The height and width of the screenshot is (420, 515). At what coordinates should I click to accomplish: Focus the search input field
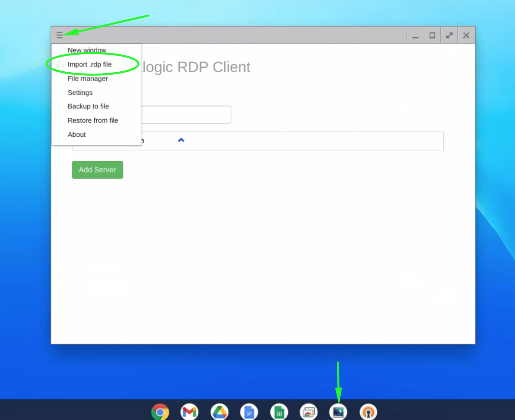[x=186, y=115]
